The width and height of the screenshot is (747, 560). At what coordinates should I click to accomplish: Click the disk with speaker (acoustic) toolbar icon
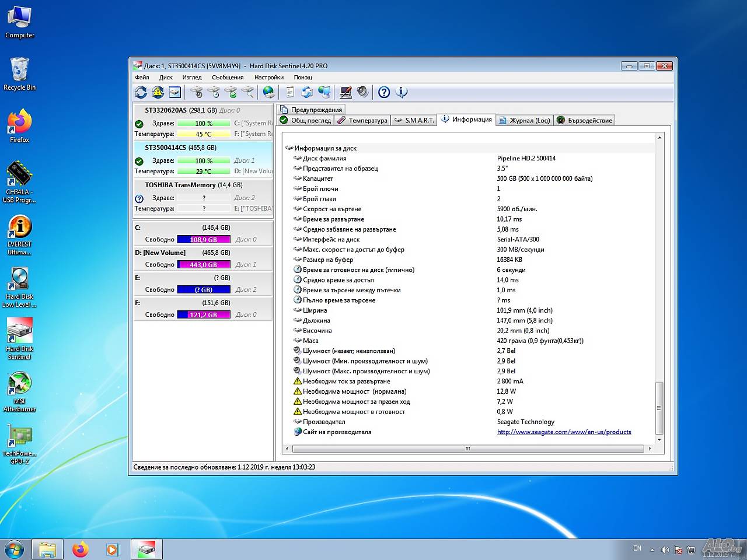click(x=197, y=92)
